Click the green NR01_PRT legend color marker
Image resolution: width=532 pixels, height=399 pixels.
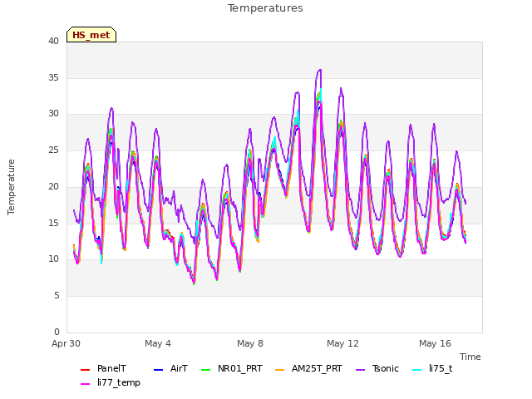206,369
